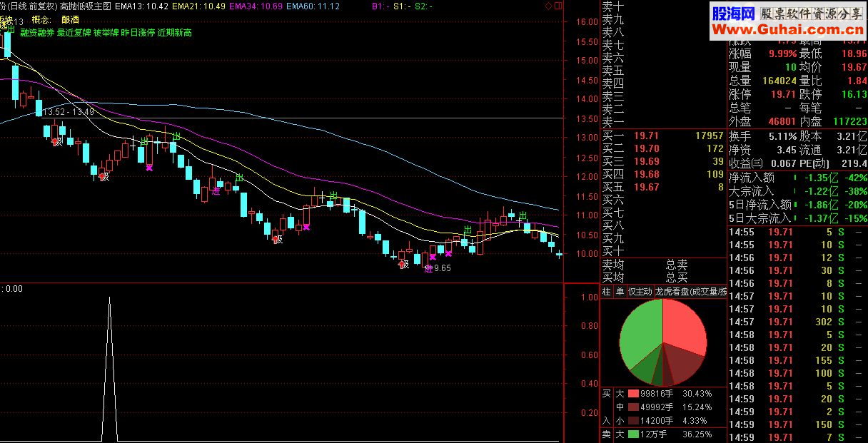868x443 pixels.
Task: Click the 均价 19.67 value
Action: pyautogui.click(x=854, y=67)
